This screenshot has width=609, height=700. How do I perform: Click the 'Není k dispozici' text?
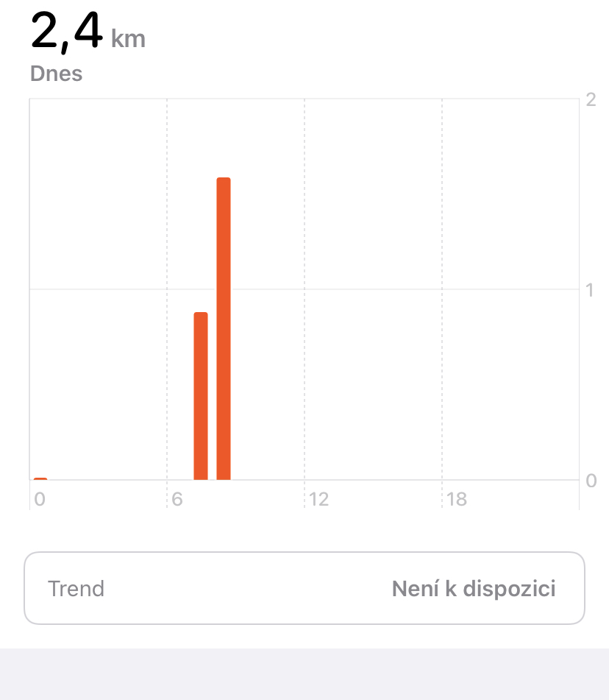pyautogui.click(x=474, y=588)
